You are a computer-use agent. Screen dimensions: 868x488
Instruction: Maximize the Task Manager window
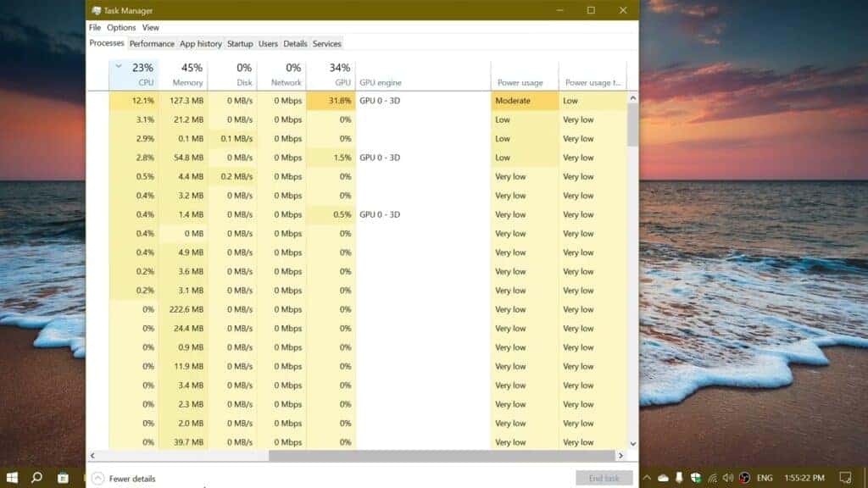click(x=591, y=10)
